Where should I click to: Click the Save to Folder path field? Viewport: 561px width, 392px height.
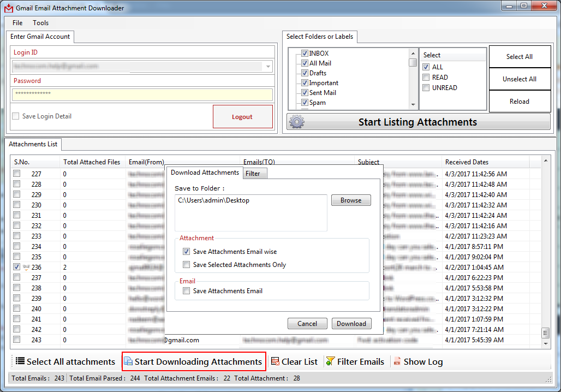tap(251, 213)
